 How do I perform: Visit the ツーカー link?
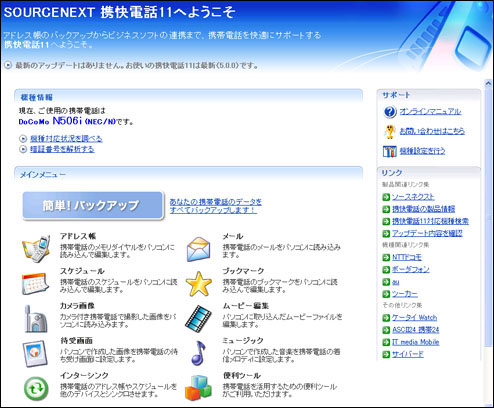(x=404, y=294)
